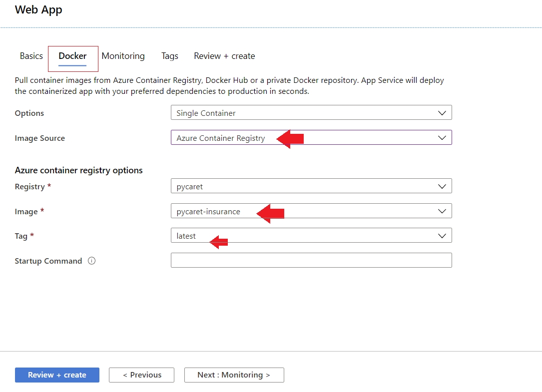Click the chevron arrow in Image field

[442, 211]
